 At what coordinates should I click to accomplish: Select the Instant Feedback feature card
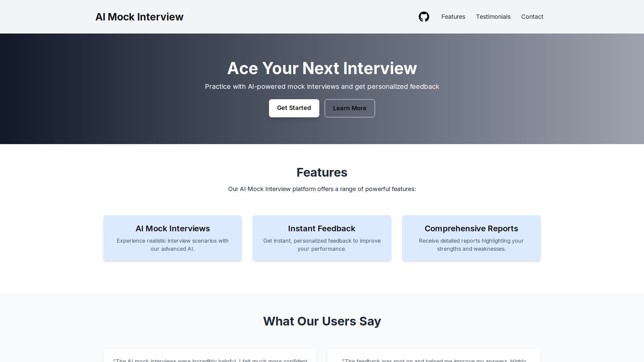(322, 238)
